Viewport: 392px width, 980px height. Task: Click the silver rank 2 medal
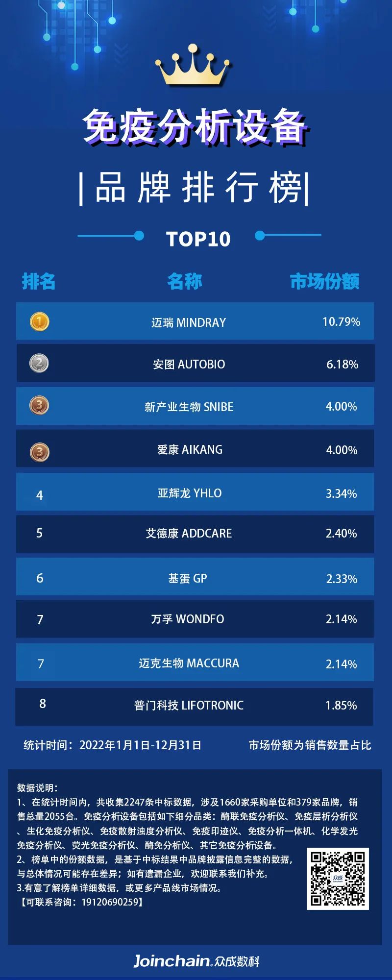coord(39,364)
